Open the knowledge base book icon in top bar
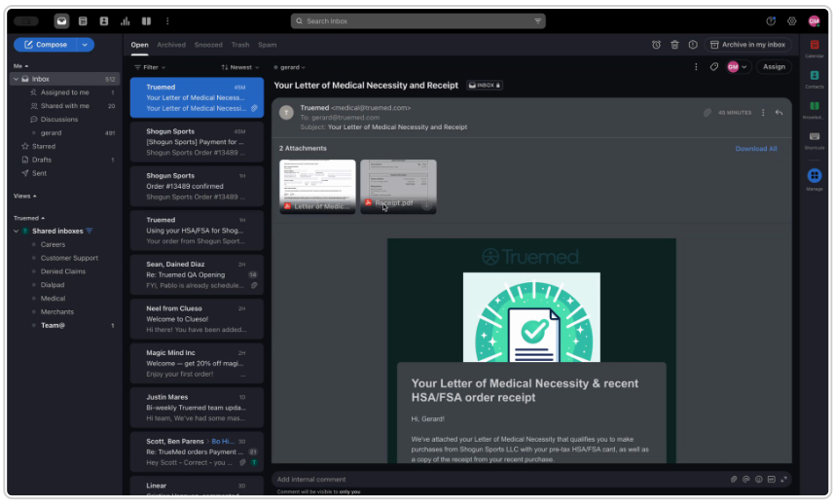 tap(146, 21)
